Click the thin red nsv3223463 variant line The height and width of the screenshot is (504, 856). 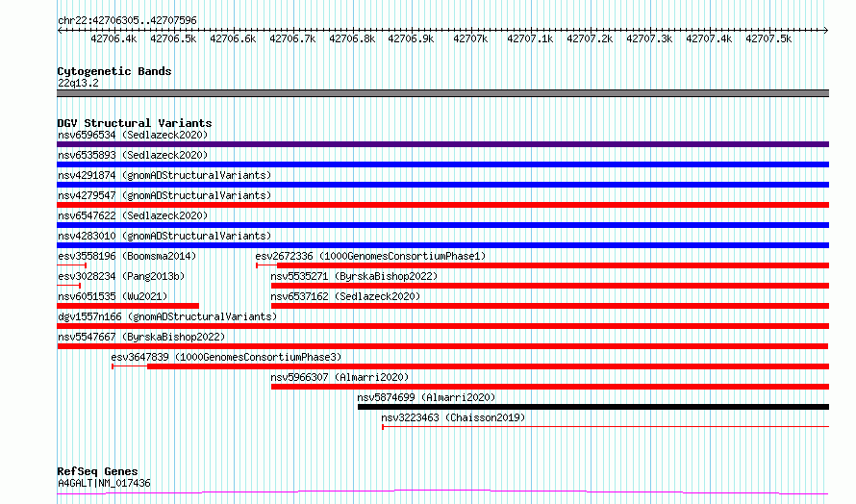coord(605,426)
